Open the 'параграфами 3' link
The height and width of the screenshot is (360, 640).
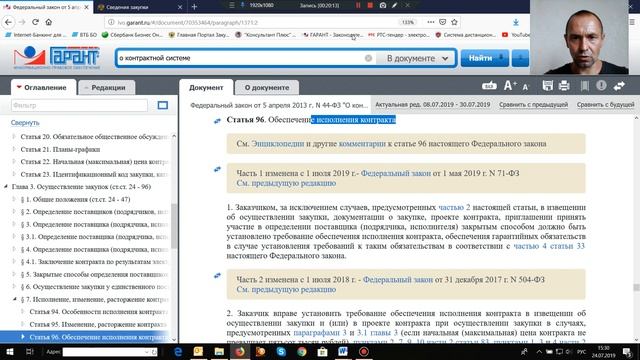[x=320, y=333]
